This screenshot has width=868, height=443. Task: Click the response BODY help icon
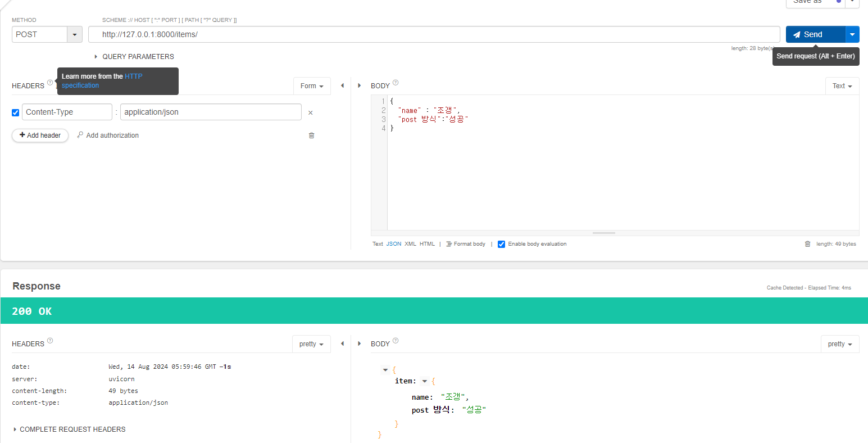pos(396,341)
